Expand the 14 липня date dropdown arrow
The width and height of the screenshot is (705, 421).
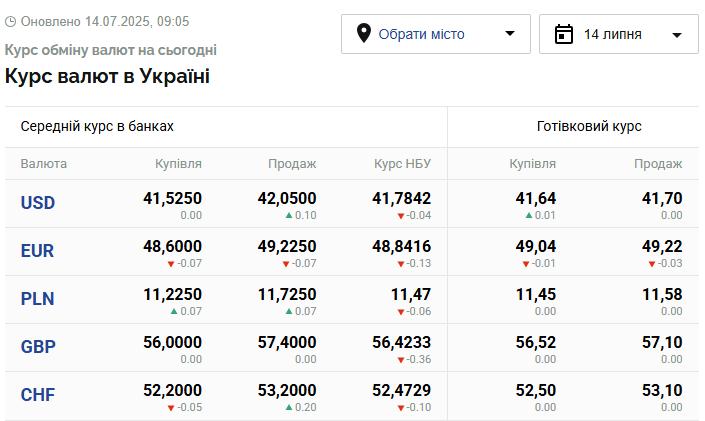click(677, 35)
